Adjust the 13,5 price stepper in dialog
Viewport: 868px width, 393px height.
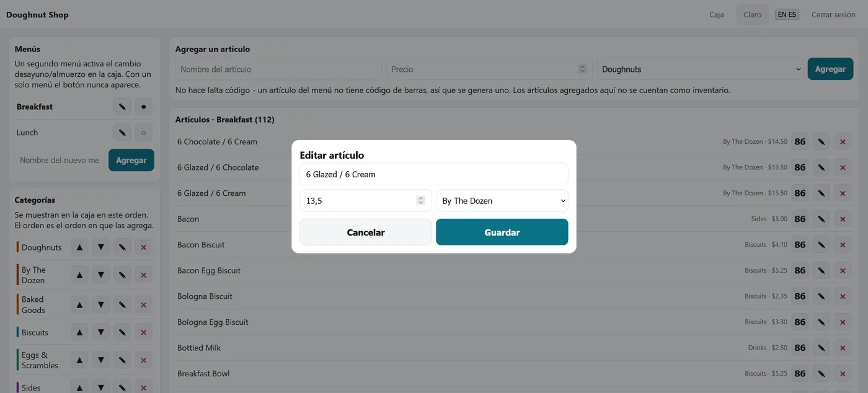(x=421, y=200)
